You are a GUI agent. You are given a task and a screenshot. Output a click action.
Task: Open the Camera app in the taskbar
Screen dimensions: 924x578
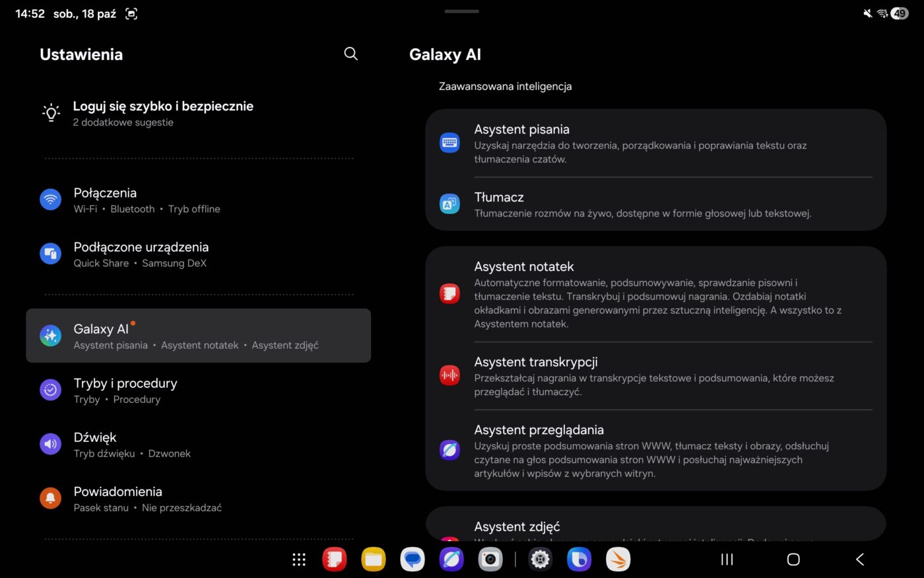coord(490,560)
